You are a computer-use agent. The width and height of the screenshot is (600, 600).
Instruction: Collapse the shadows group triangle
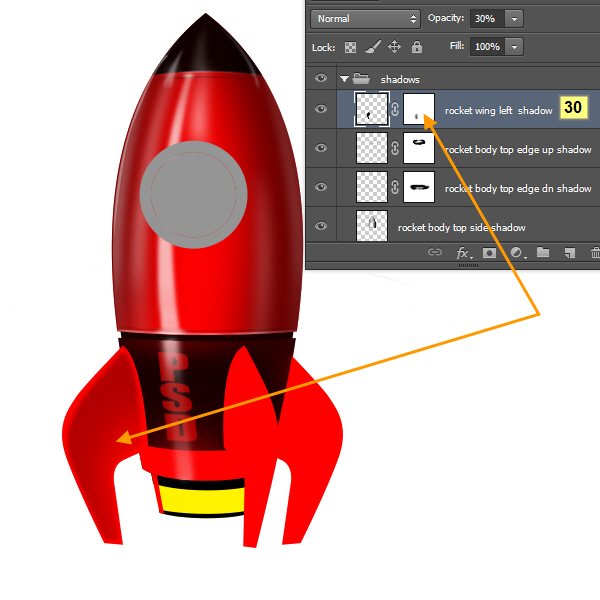click(344, 79)
